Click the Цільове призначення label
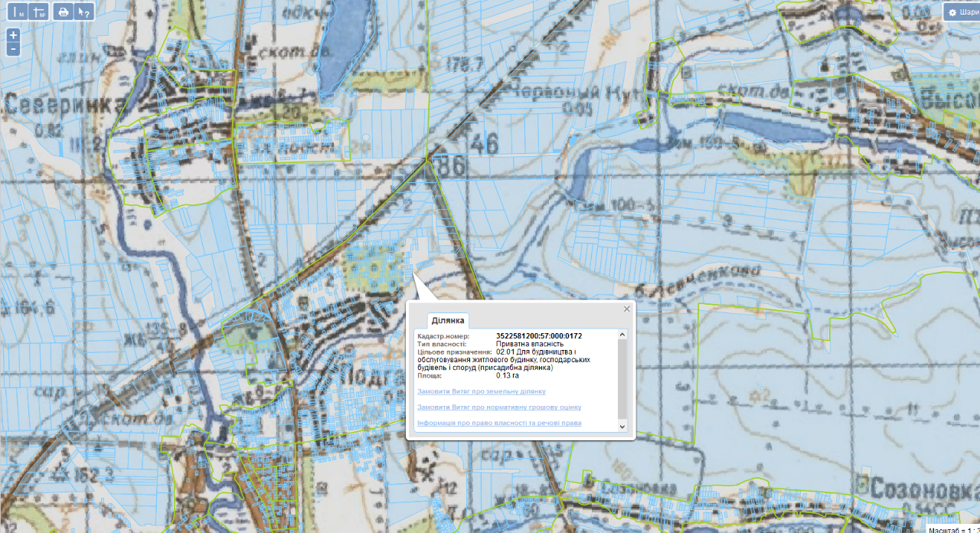 tap(455, 352)
